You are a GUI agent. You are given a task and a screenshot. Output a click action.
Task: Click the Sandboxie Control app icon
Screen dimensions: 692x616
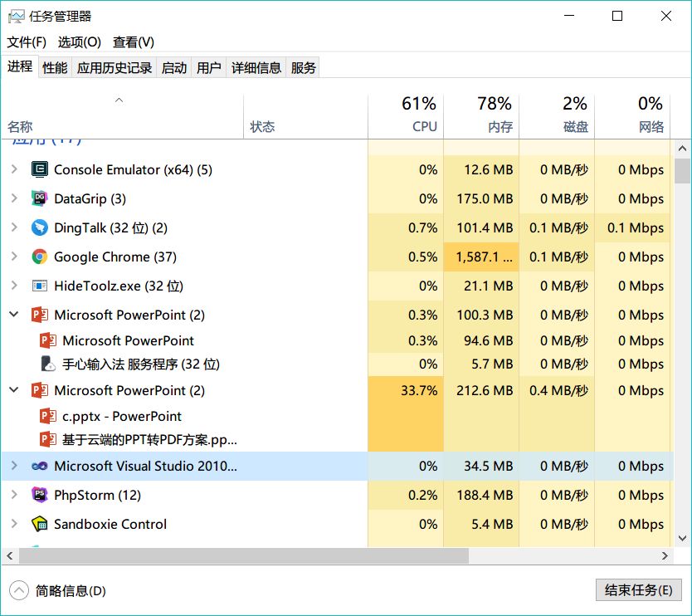coord(40,524)
